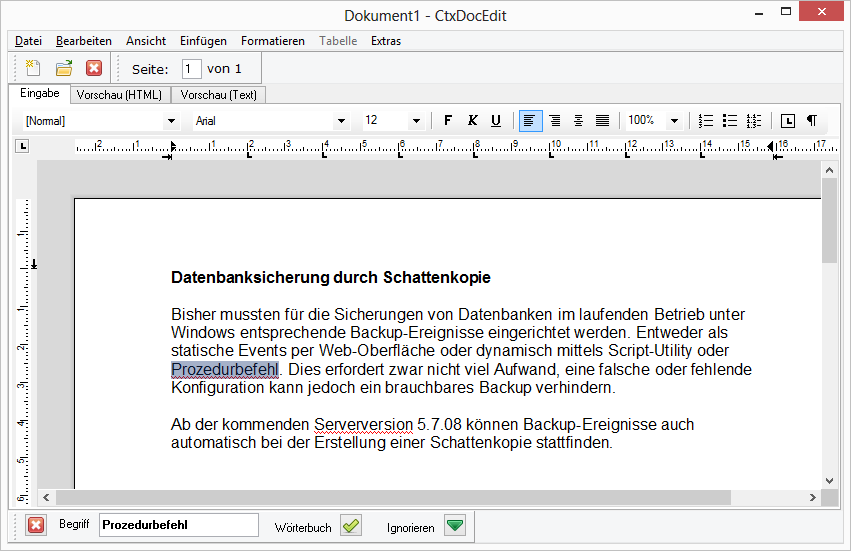Image resolution: width=851 pixels, height=551 pixels.
Task: Toggle italic formatting (K)
Action: 472,120
